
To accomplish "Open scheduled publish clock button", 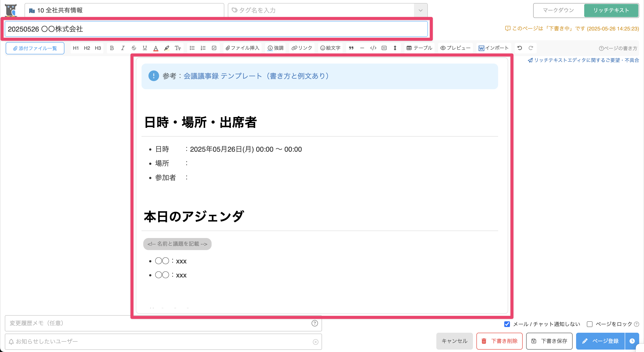I will tap(632, 341).
